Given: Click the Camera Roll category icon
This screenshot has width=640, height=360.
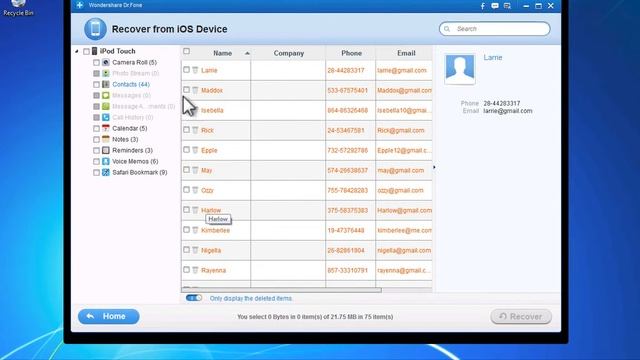Looking at the screenshot, I should [106, 62].
